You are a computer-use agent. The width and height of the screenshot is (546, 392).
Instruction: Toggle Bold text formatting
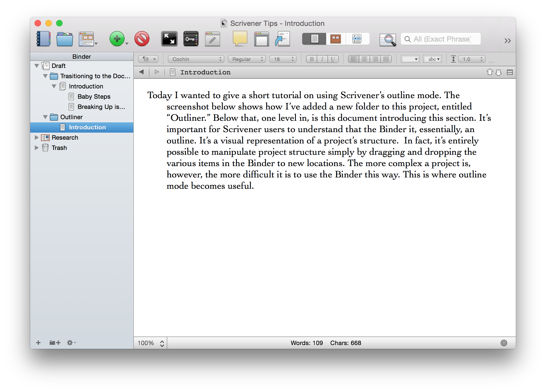click(312, 59)
